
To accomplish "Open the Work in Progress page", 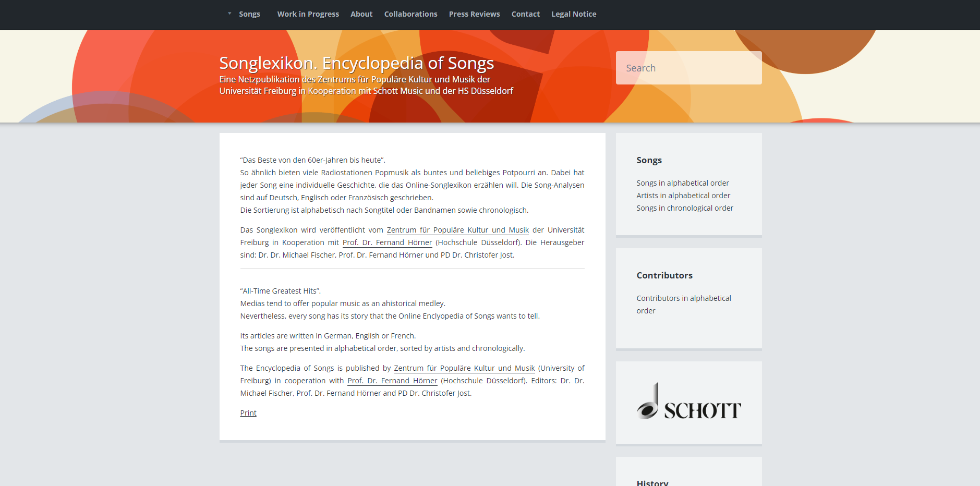I will coord(308,14).
